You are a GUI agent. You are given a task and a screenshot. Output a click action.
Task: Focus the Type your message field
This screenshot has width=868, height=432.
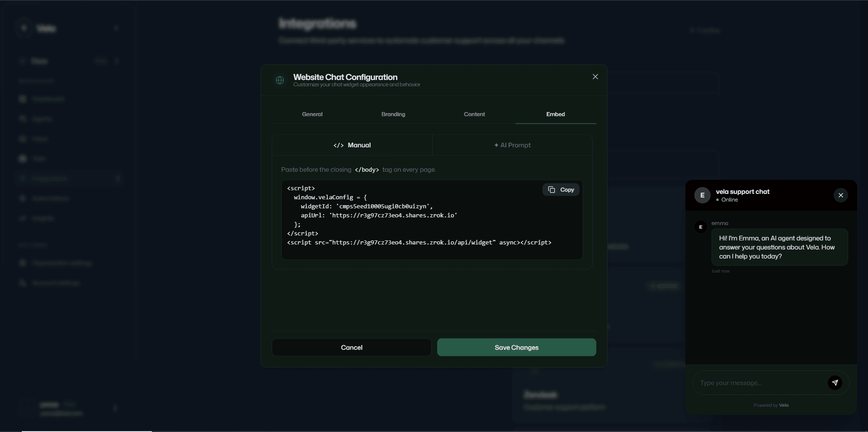[x=759, y=383]
